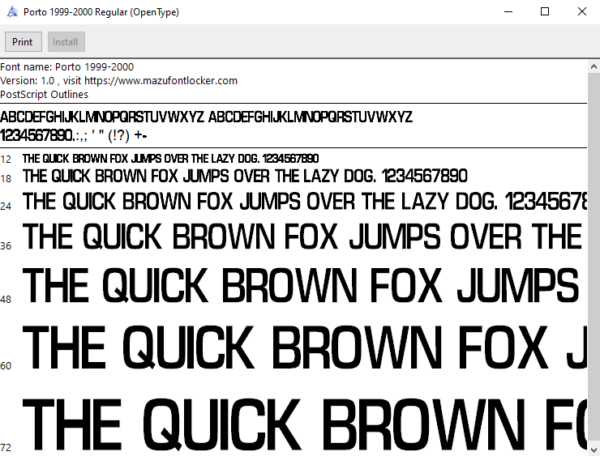Screen dimensions: 600x456
Task: Click the scroll down arrow
Action: [593, 449]
